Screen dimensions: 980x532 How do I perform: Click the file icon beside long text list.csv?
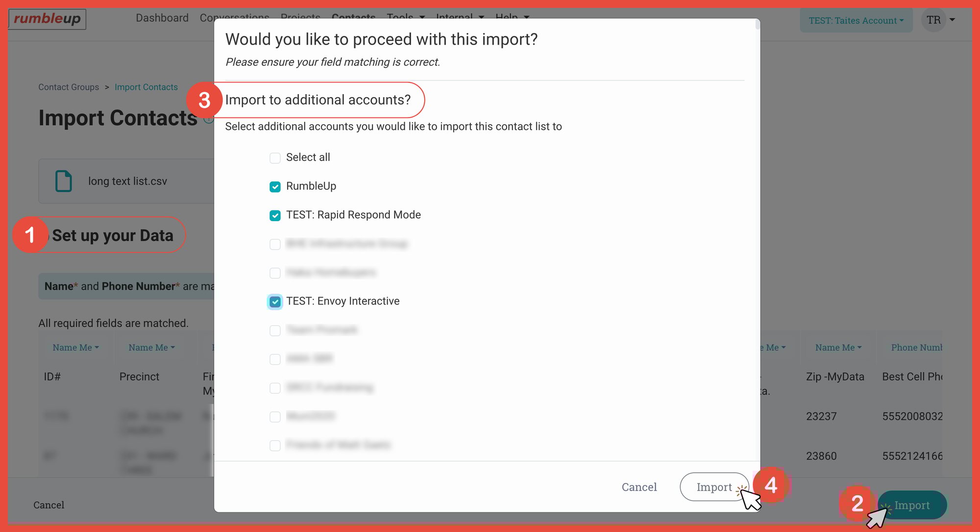[63, 181]
